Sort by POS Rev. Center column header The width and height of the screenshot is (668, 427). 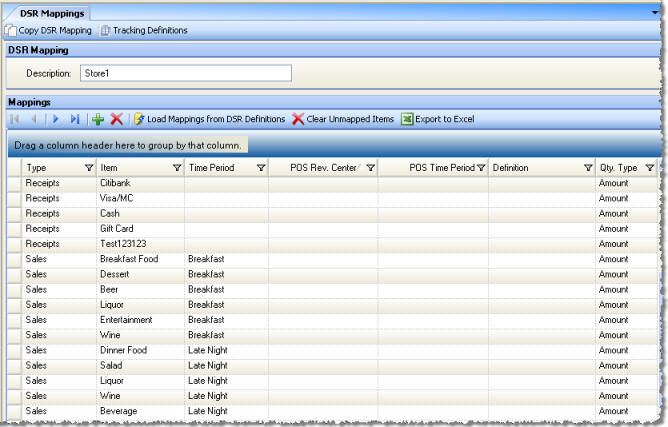click(x=320, y=168)
